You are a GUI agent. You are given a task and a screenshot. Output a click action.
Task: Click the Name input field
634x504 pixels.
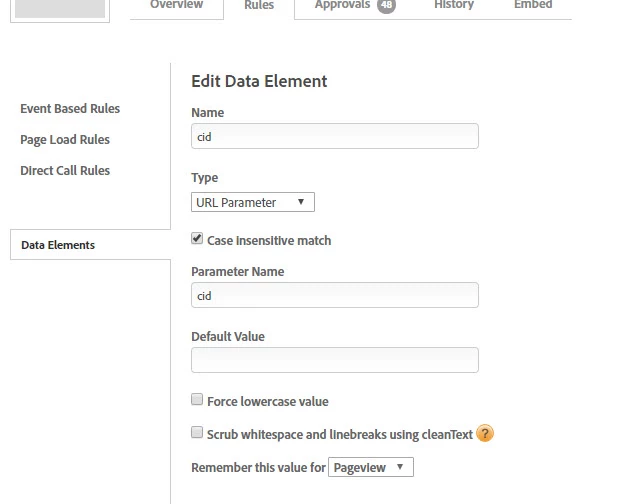[334, 136]
